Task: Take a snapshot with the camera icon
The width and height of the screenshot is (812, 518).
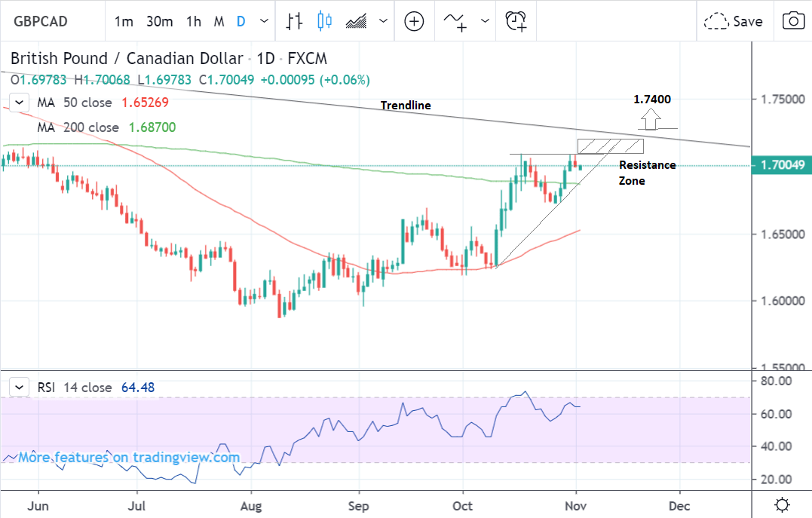Action: [x=792, y=21]
